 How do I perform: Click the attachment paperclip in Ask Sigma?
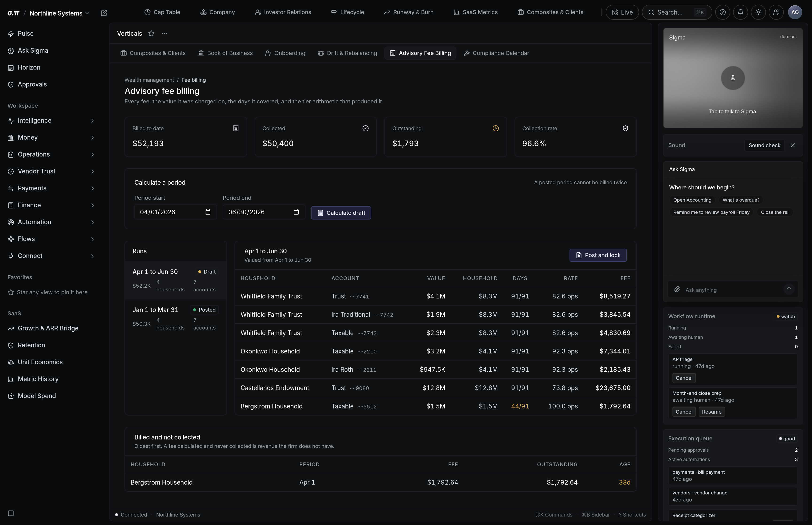pyautogui.click(x=677, y=290)
